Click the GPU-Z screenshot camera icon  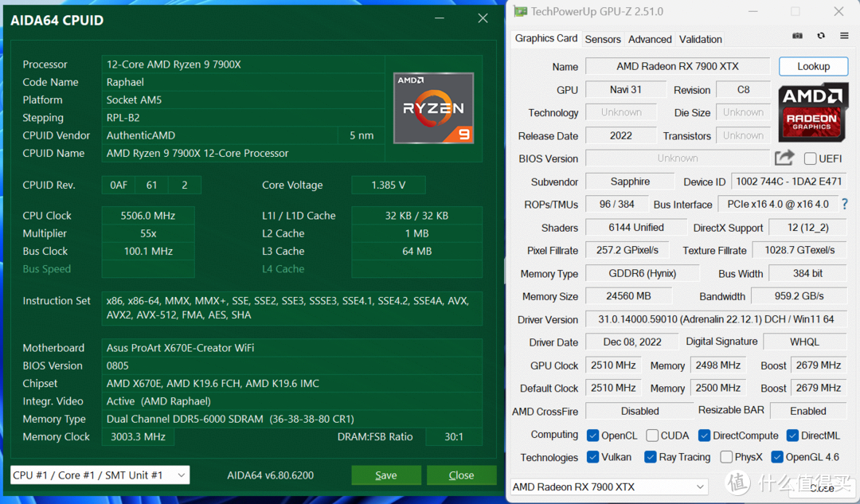(797, 36)
